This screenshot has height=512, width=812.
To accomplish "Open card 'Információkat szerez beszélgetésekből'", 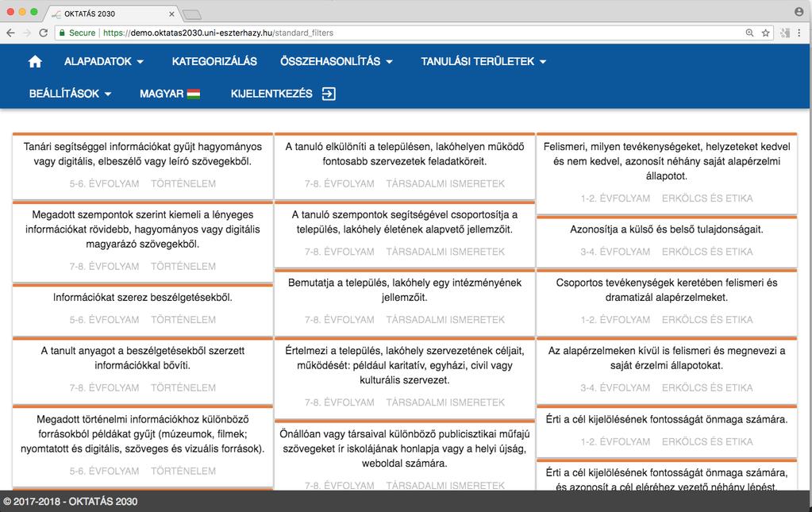I will (142, 310).
